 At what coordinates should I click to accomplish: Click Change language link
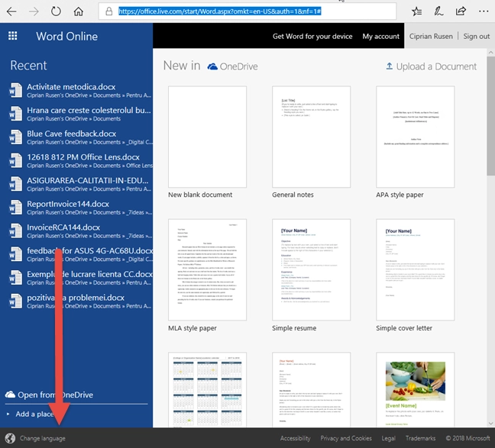pos(42,438)
